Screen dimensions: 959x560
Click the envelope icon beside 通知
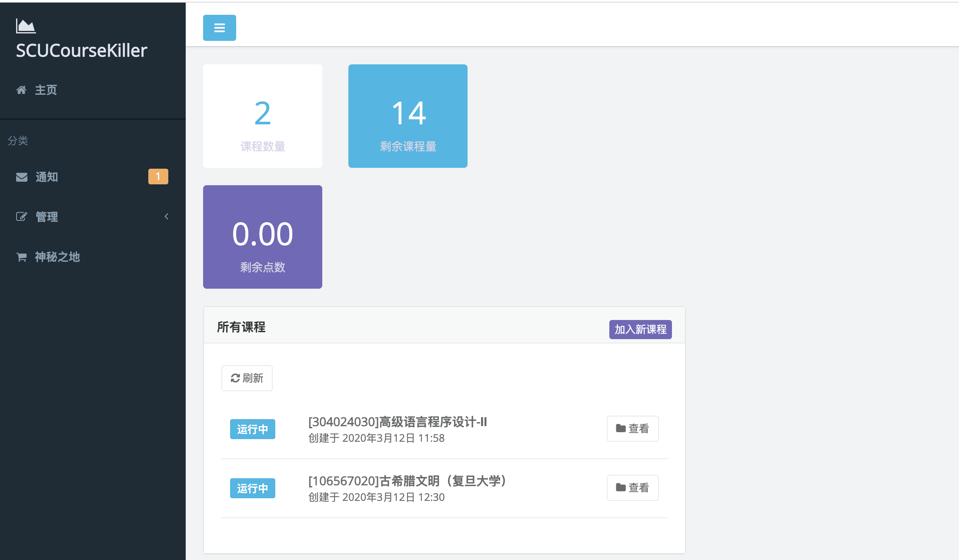[22, 177]
